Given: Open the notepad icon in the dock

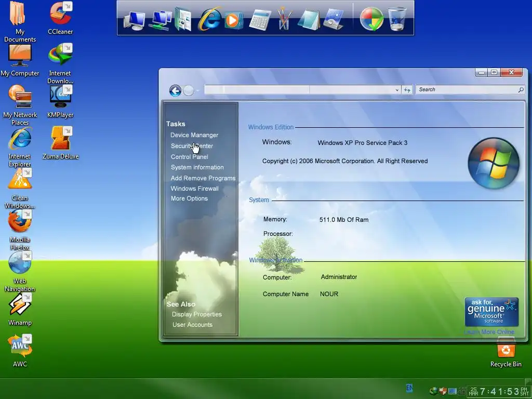Looking at the screenshot, I should click(309, 20).
